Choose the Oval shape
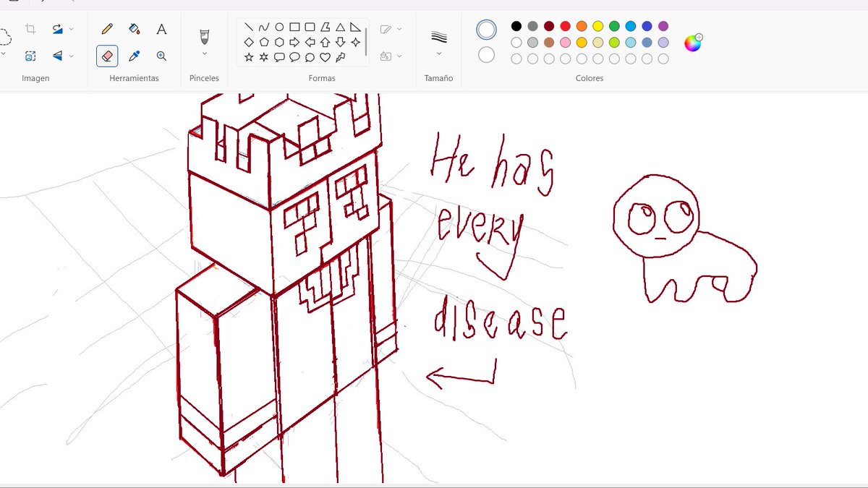This screenshot has height=488, width=868. coord(279,27)
